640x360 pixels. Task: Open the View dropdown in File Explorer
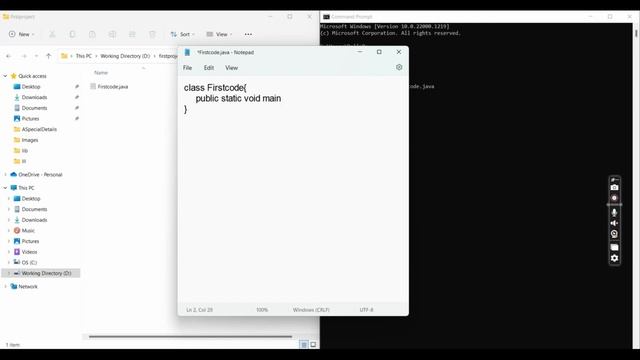220,34
